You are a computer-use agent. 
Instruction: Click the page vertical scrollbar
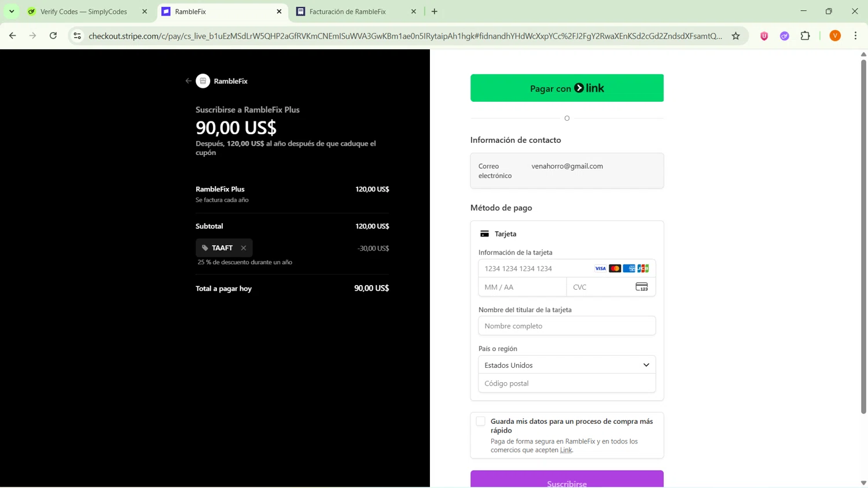(x=863, y=236)
